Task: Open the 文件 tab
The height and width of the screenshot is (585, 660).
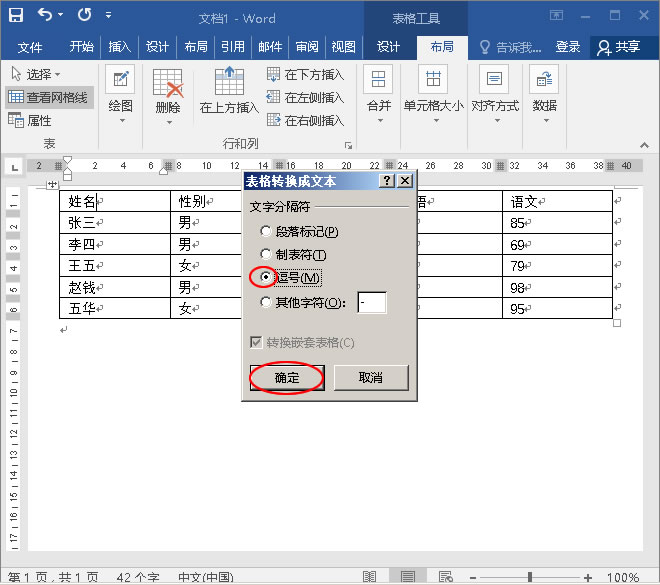Action: click(x=29, y=47)
